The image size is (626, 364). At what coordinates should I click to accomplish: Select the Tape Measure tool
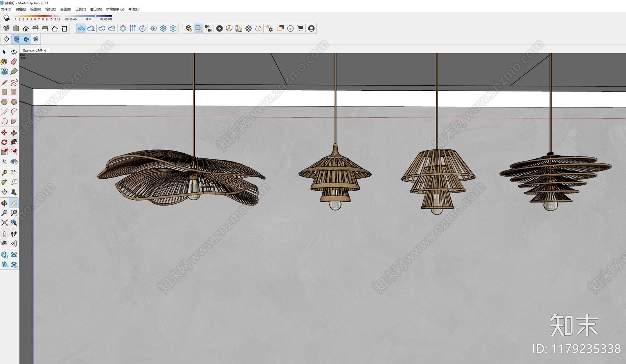(x=4, y=172)
